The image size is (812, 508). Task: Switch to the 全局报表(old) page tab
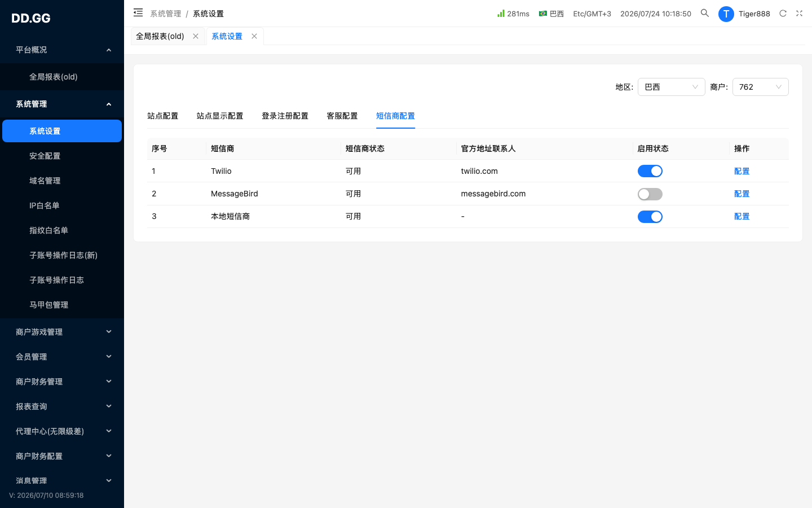(160, 36)
